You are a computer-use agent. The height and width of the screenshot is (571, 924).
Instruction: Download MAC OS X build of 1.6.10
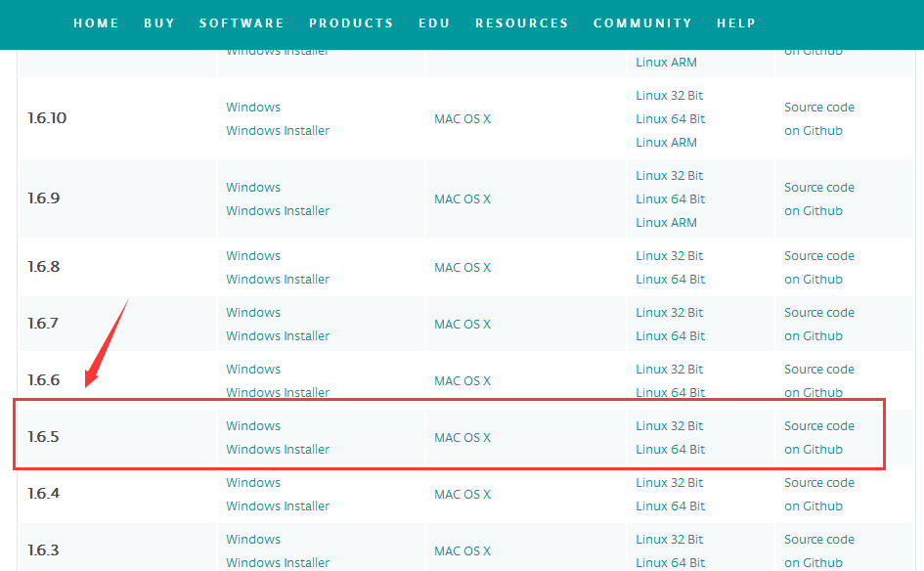462,119
